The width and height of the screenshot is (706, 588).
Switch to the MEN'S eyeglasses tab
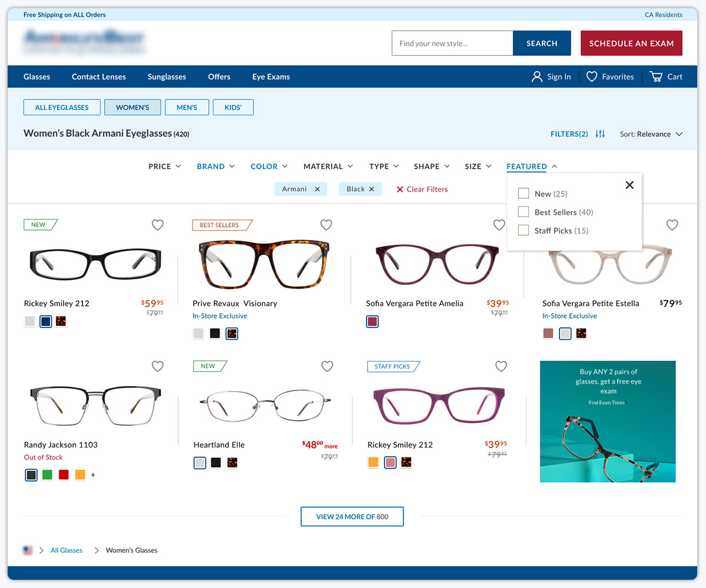(187, 107)
